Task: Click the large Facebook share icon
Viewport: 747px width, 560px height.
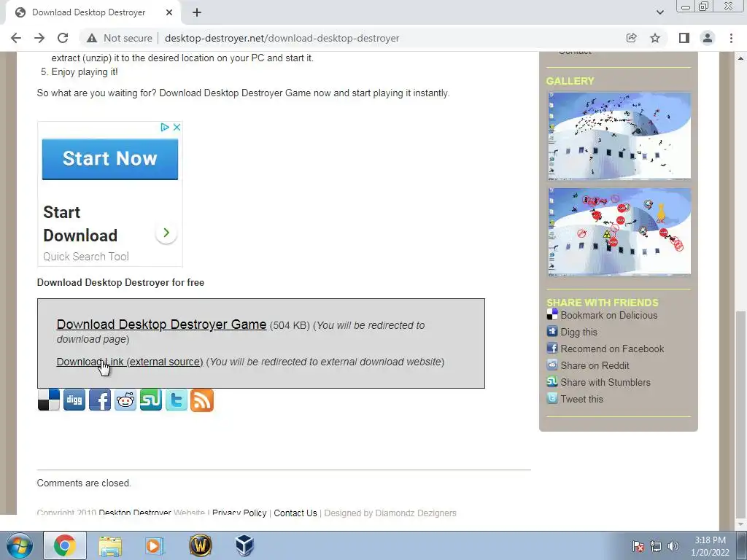Action: (x=99, y=400)
